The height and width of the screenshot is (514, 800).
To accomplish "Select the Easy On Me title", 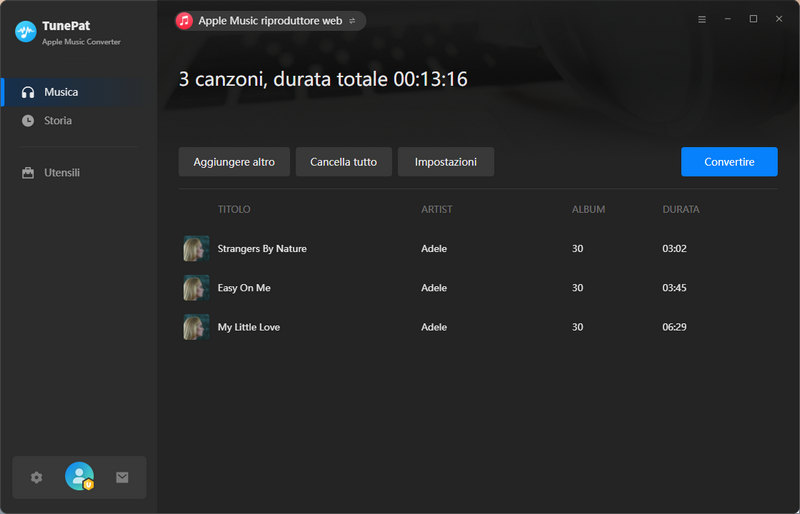I will [244, 288].
